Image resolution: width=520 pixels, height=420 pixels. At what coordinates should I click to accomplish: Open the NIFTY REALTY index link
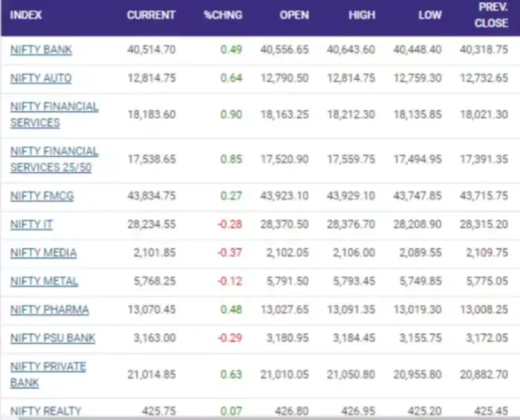[45, 410]
